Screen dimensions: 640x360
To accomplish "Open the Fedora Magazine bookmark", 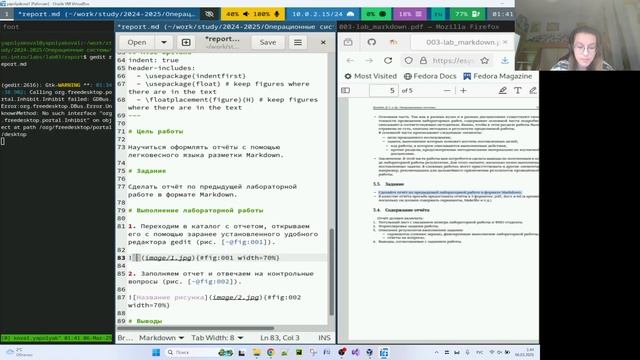I will pos(498,76).
